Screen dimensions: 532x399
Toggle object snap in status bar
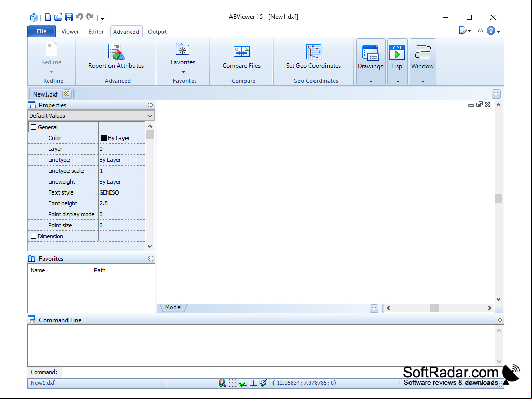coord(222,383)
